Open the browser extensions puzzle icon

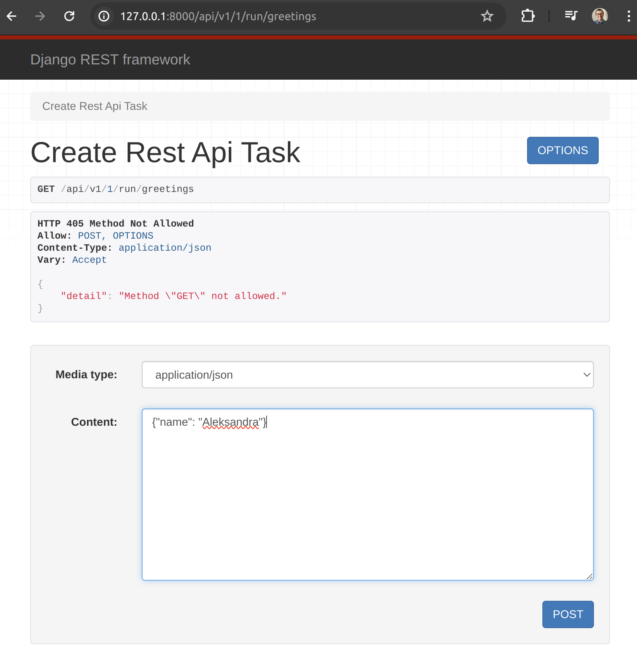coord(528,16)
